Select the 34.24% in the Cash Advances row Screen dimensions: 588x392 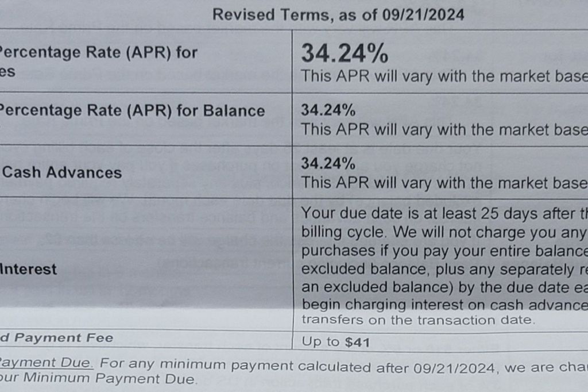[328, 164]
